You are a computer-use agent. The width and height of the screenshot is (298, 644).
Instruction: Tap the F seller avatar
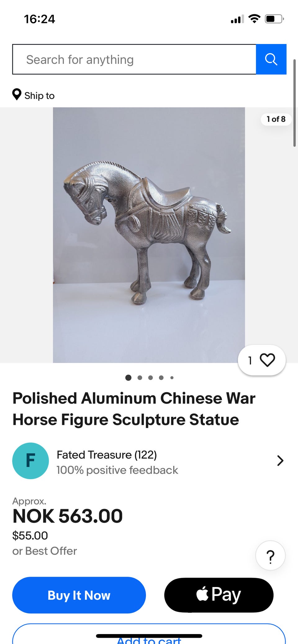(x=30, y=461)
